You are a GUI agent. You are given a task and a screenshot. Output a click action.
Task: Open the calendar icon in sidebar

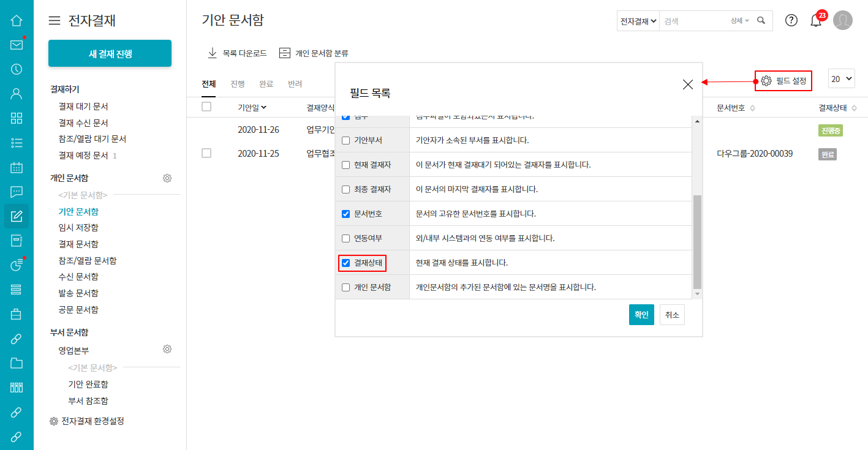click(x=17, y=167)
